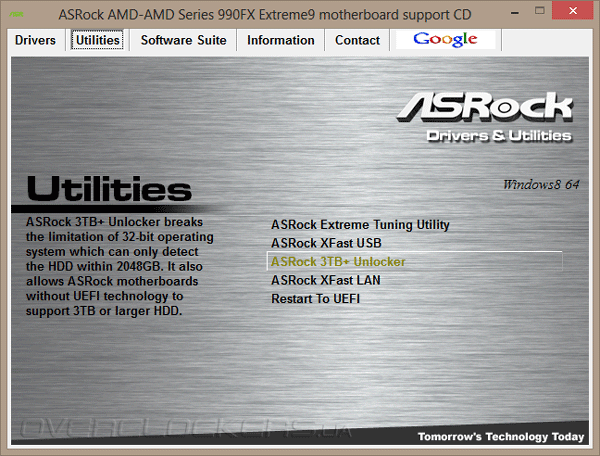Open the Information tab

[x=280, y=40]
